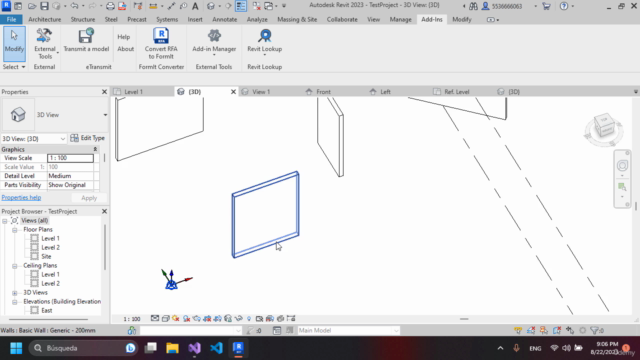Click the Switch Windows icon
Viewport: 640px width, 360px height.
269,6
